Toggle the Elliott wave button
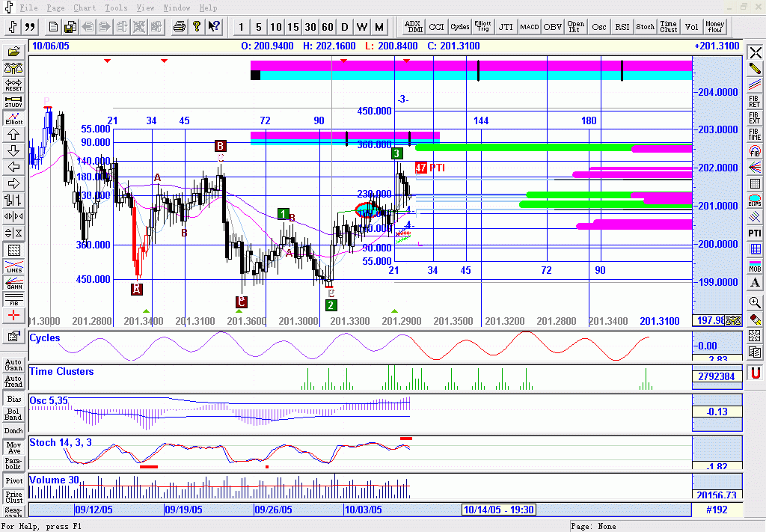Viewport: 766px width, 532px height. pyautogui.click(x=13, y=118)
